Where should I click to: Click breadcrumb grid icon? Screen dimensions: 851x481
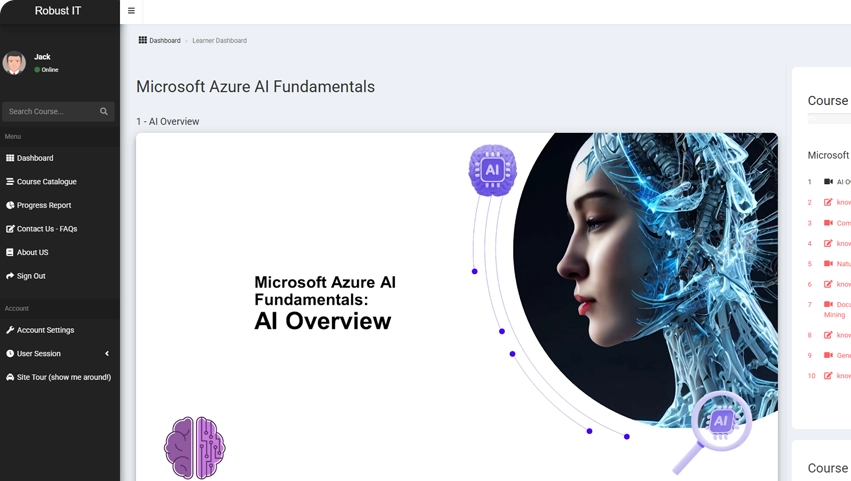(143, 40)
